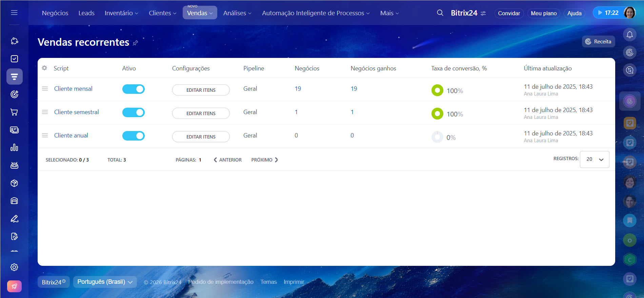The width and height of the screenshot is (644, 298).
Task: Open the shopping cart icon in the sidebar
Action: click(14, 112)
